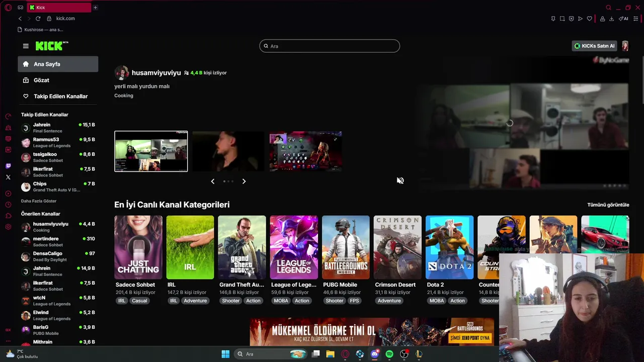Open the Sadece Sohbet category card
Viewport: 644px width, 362px height.
point(138,247)
